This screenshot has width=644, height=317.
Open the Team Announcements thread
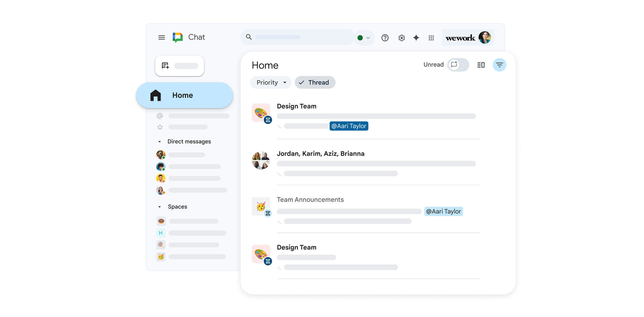pyautogui.click(x=310, y=200)
